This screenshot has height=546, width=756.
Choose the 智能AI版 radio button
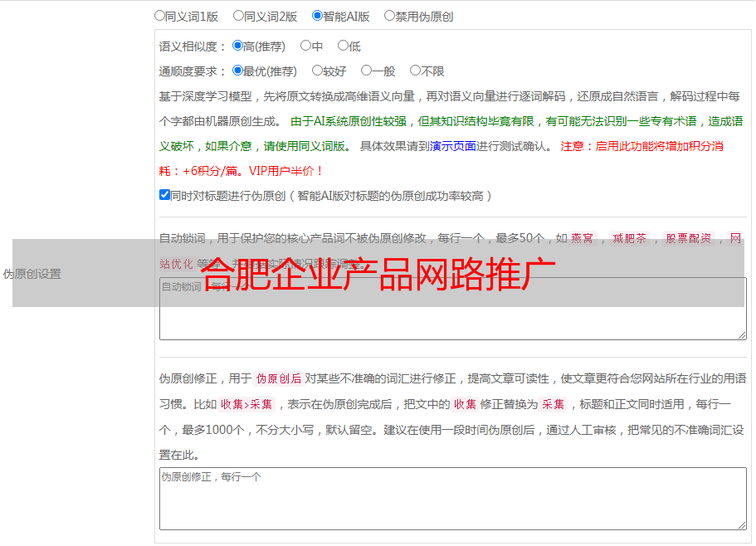point(317,16)
